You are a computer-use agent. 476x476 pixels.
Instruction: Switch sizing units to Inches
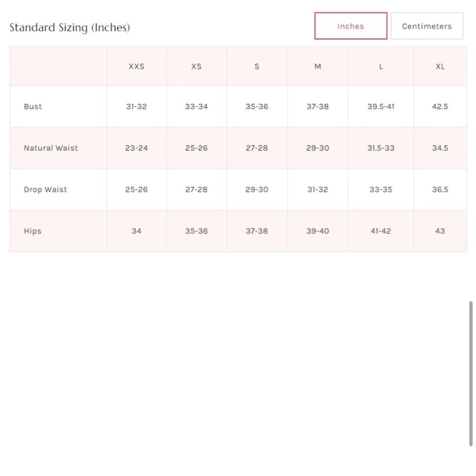click(351, 26)
